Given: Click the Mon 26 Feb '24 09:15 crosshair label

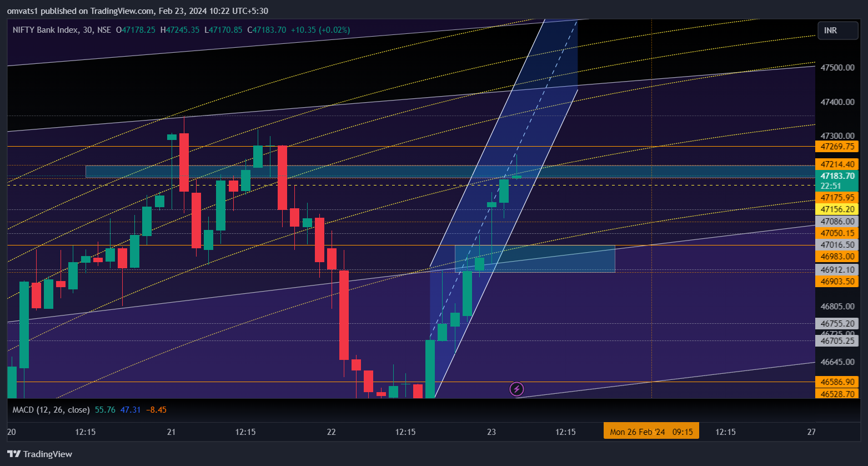Looking at the screenshot, I should 651,432.
